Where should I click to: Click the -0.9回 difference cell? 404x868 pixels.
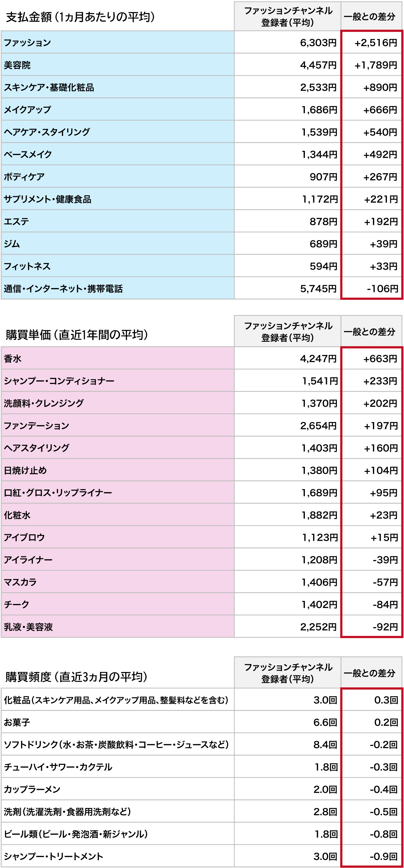(383, 856)
